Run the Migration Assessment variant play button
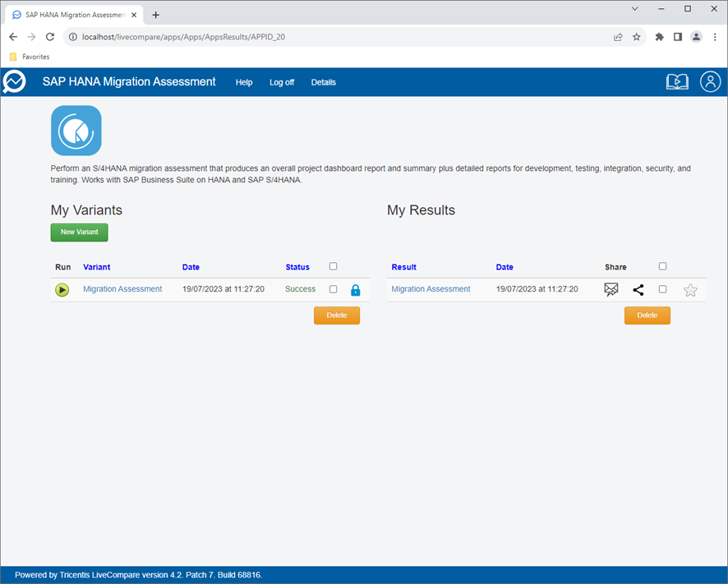The image size is (728, 584). (x=62, y=290)
